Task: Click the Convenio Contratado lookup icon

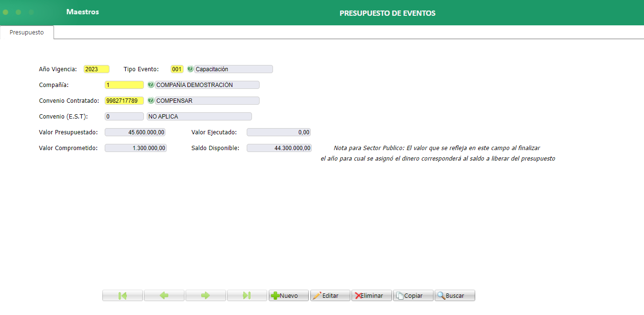Action: point(152,100)
